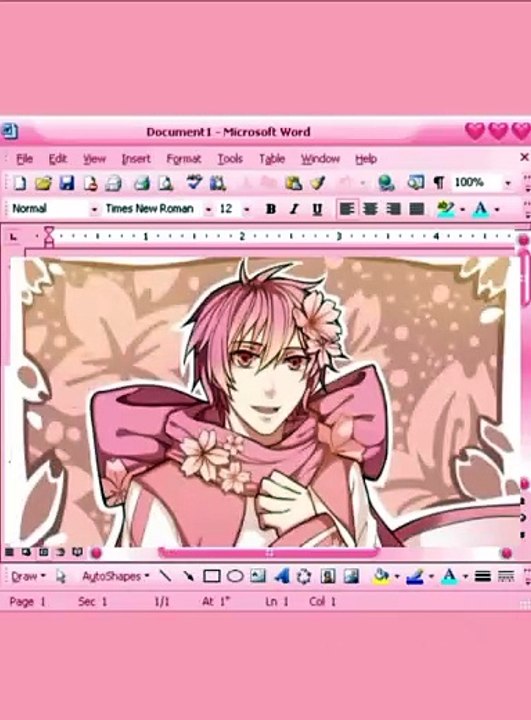Viewport: 531px width, 720px height.
Task: Select the Rectangle shape tool
Action: 212,576
